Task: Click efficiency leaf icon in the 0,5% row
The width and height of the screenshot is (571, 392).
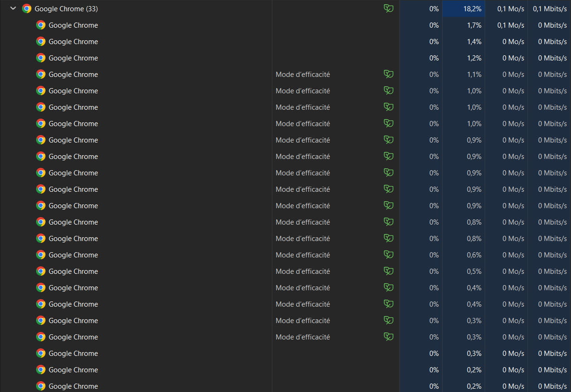Action: pyautogui.click(x=389, y=271)
